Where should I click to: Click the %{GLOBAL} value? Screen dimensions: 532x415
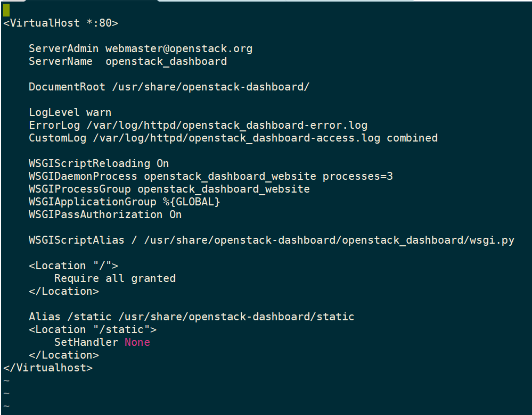click(x=192, y=202)
